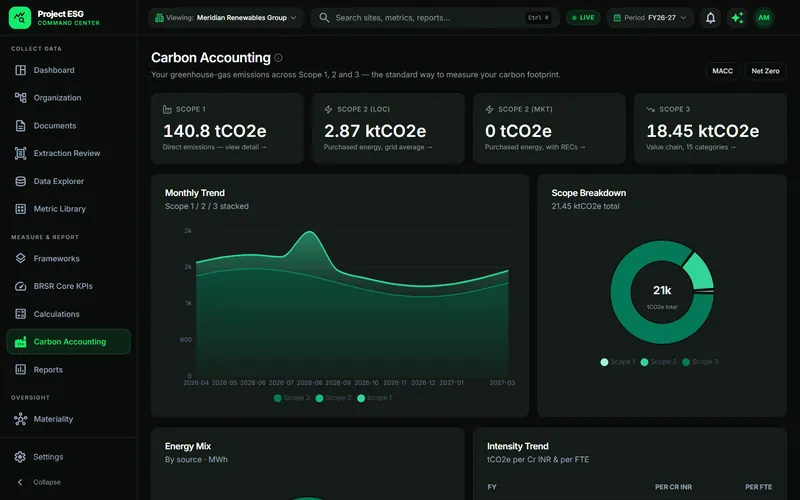
Task: Open the AM user avatar menu
Action: 764,18
